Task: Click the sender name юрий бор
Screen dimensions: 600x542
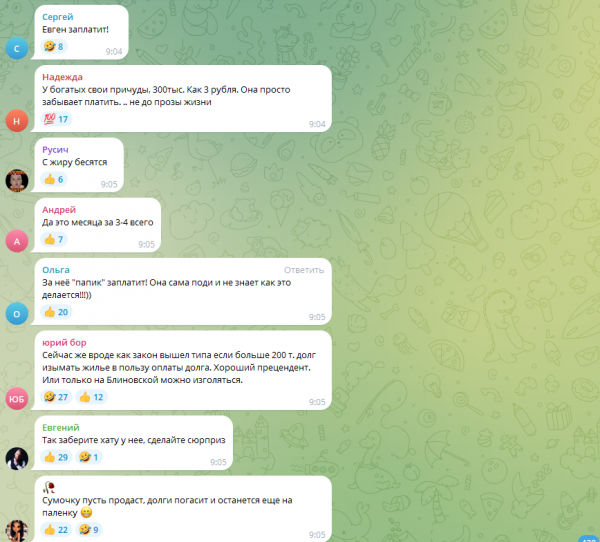Action: (x=64, y=343)
